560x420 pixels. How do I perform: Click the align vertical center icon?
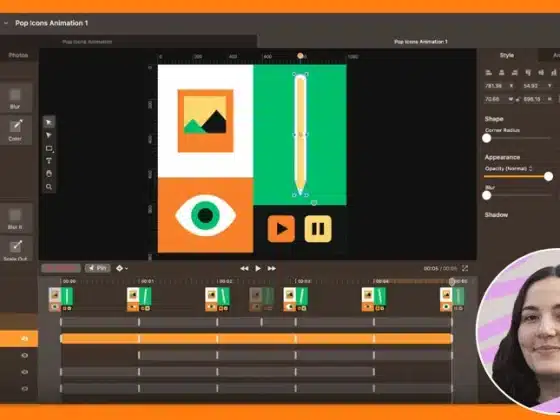pyautogui.click(x=541, y=73)
